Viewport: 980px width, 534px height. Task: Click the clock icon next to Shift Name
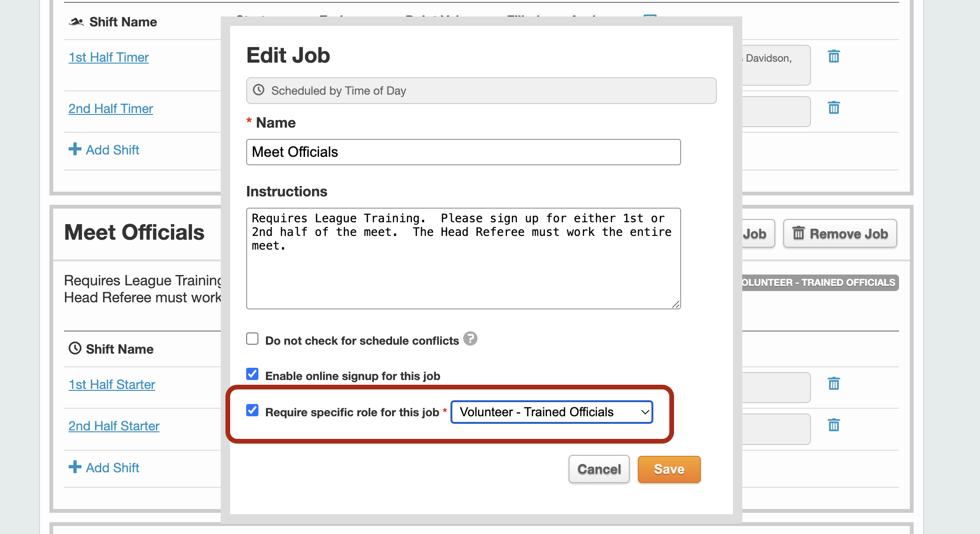click(75, 348)
